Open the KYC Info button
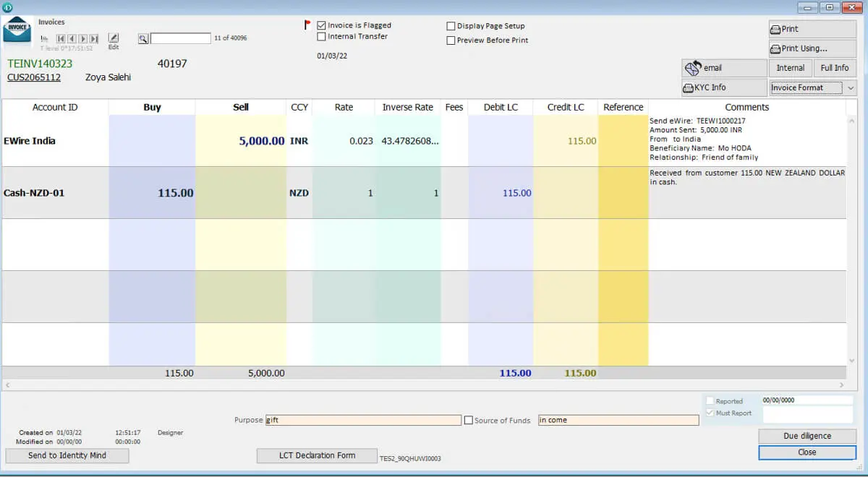This screenshot has width=868, height=477. (x=724, y=87)
